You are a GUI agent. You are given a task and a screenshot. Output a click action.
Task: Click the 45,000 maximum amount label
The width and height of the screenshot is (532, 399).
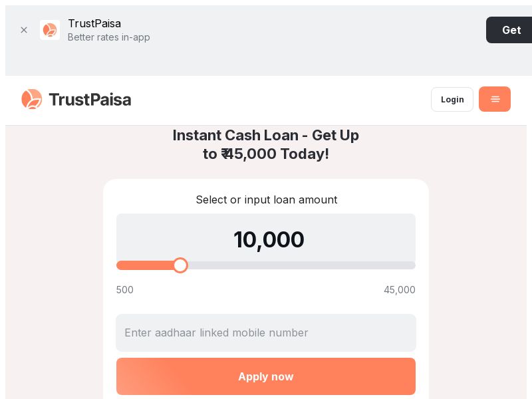399,290
